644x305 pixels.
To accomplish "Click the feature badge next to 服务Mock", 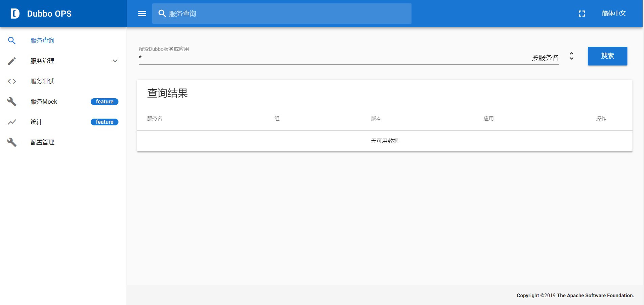I will (x=104, y=101).
